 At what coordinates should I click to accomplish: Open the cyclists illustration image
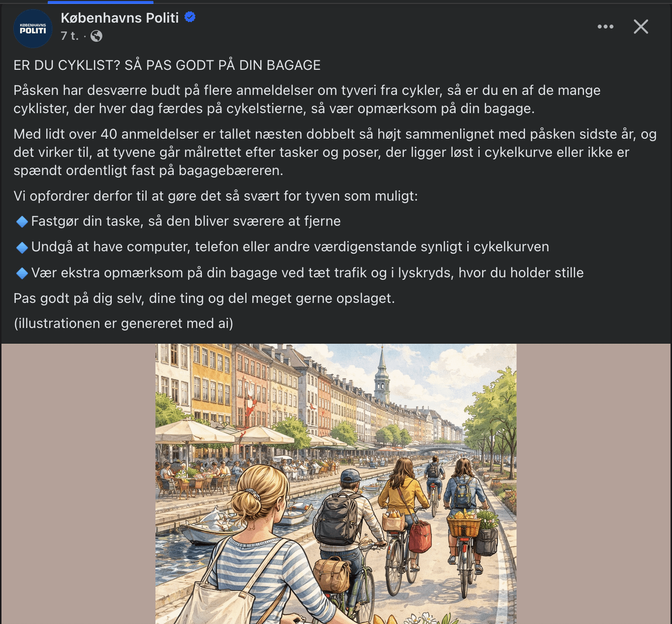(336, 484)
